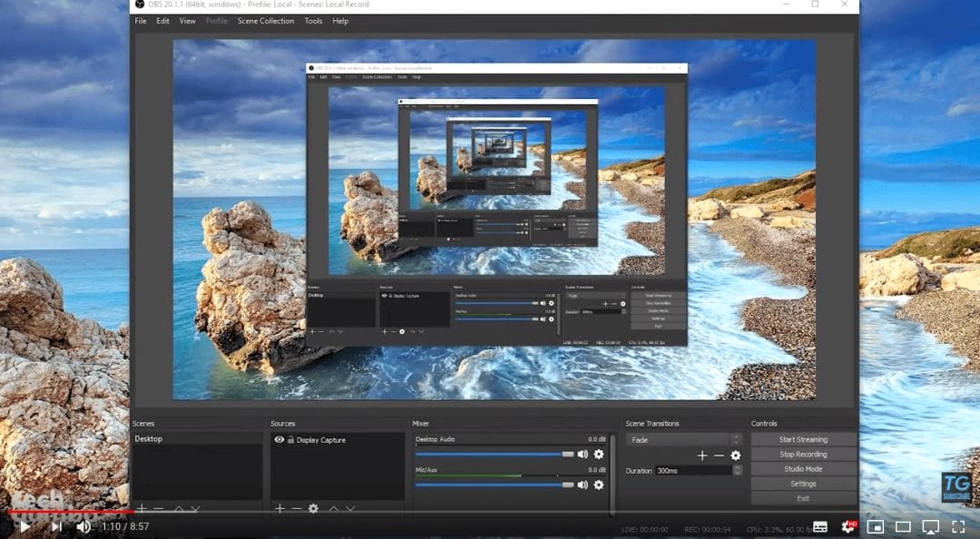Add a new source with the plus icon
This screenshot has width=980, height=539.
[280, 508]
